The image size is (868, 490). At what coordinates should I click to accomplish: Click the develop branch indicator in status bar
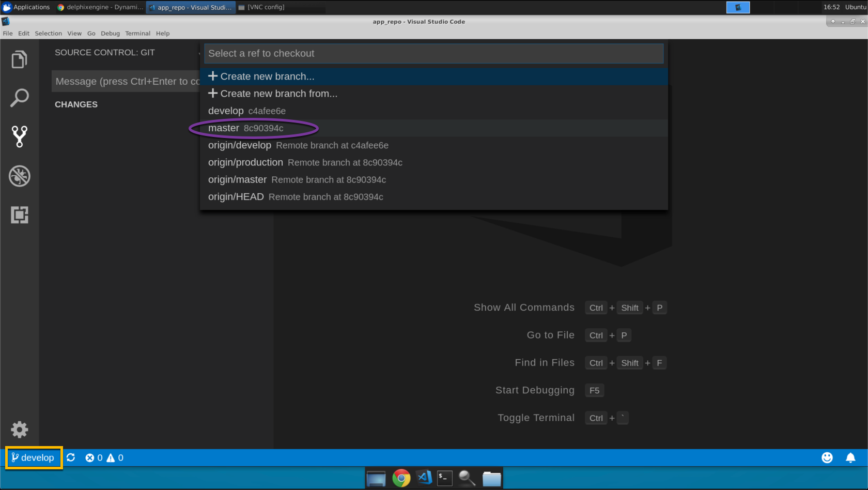[x=33, y=457]
